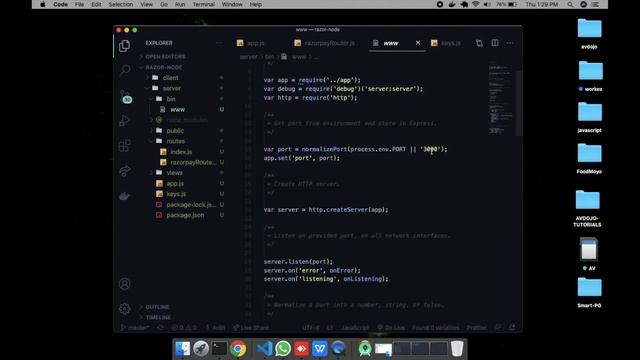Expand the Timeline section
Screen dimensions: 640x360
point(158,317)
